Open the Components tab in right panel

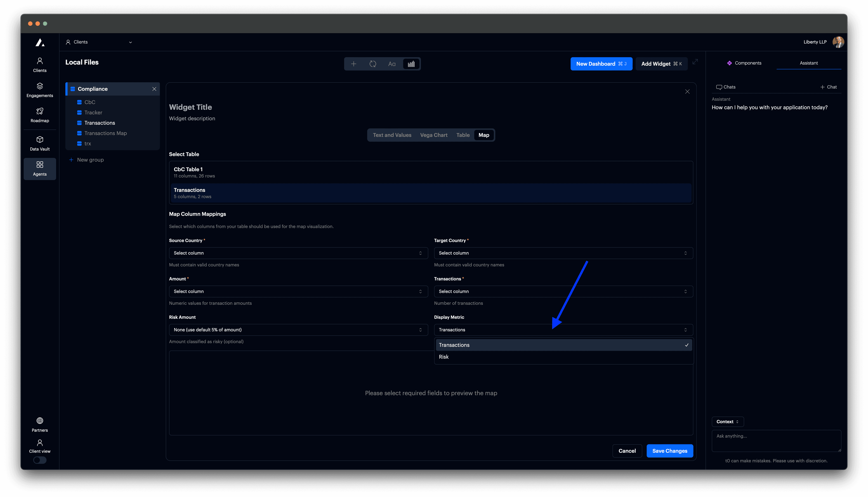[x=744, y=63]
